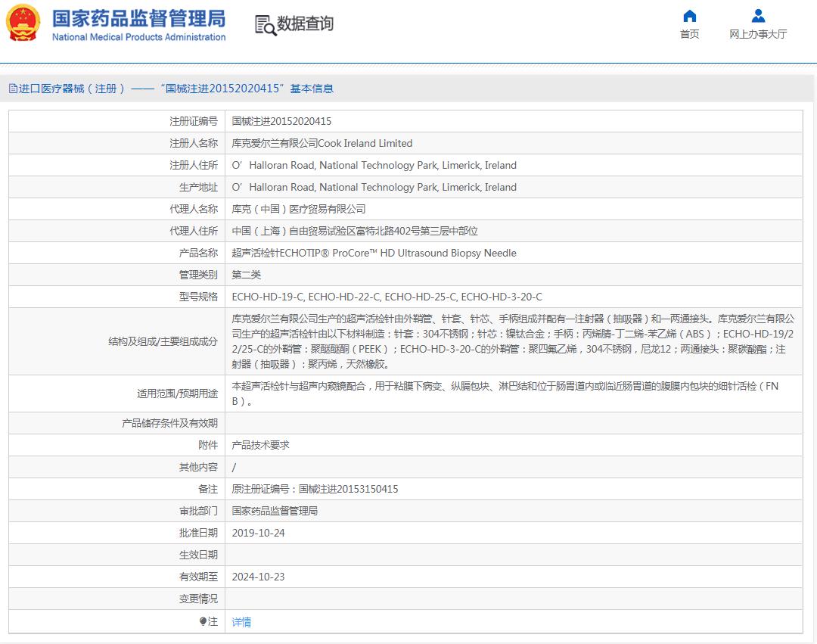
Task: Click the 数据查询 heading text
Action: 305,23
